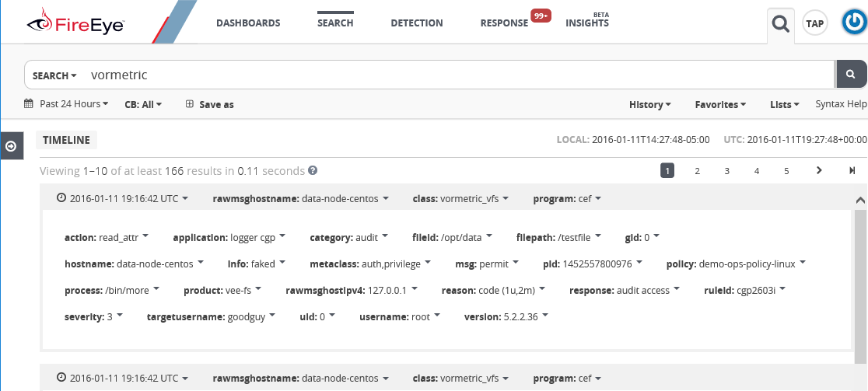Run search with the magnifier button
The height and width of the screenshot is (391, 868).
(x=851, y=74)
